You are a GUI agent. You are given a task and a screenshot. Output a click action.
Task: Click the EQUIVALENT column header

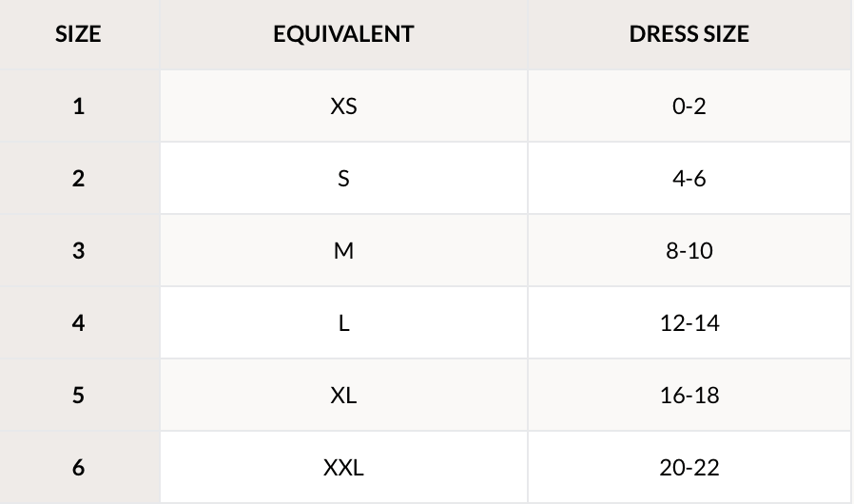(x=343, y=34)
